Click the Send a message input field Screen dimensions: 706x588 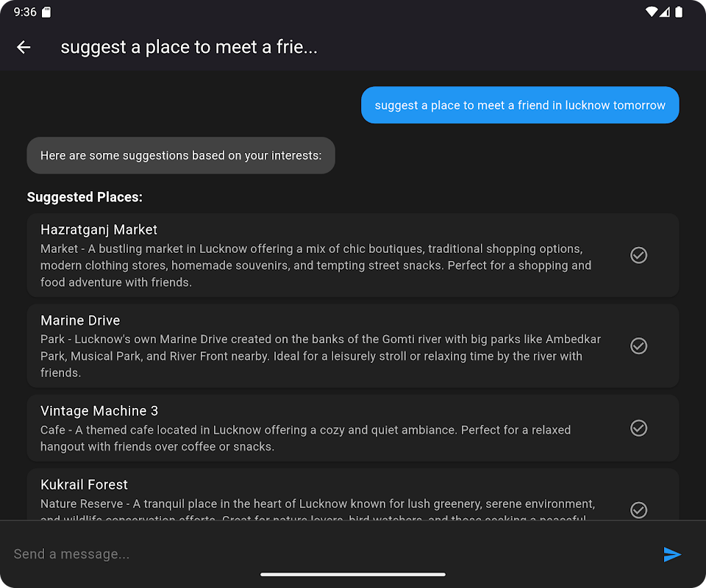tap(324, 554)
